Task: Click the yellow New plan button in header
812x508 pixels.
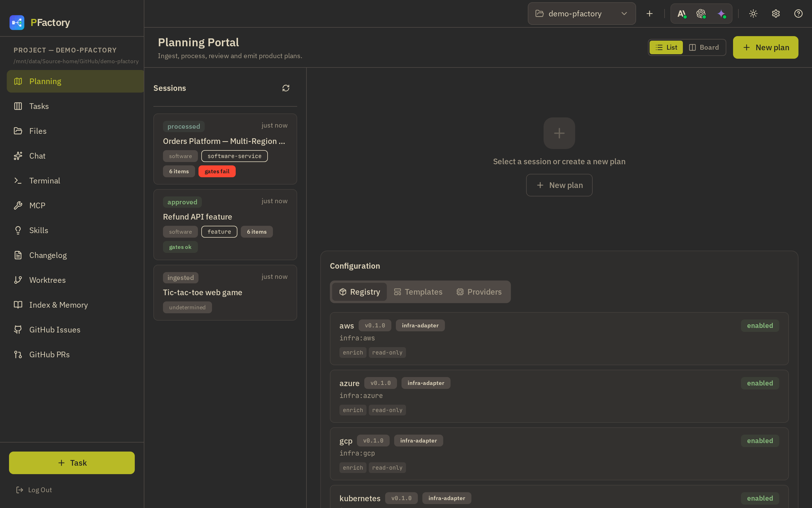Action: (765, 47)
